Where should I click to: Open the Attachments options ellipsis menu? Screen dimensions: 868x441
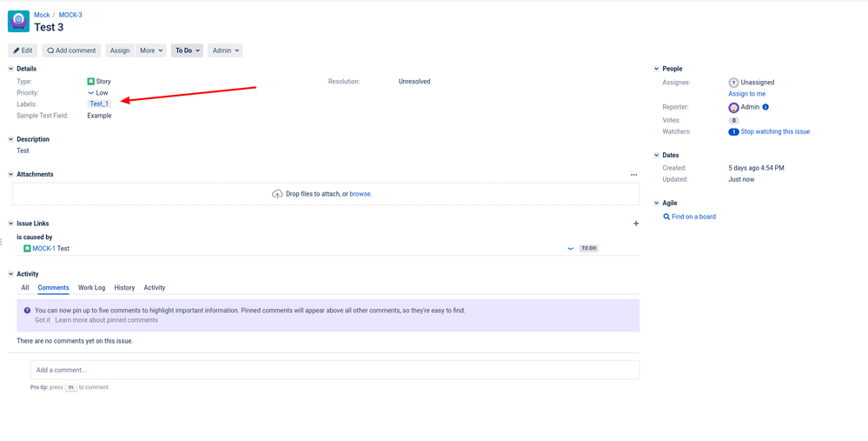pos(633,175)
